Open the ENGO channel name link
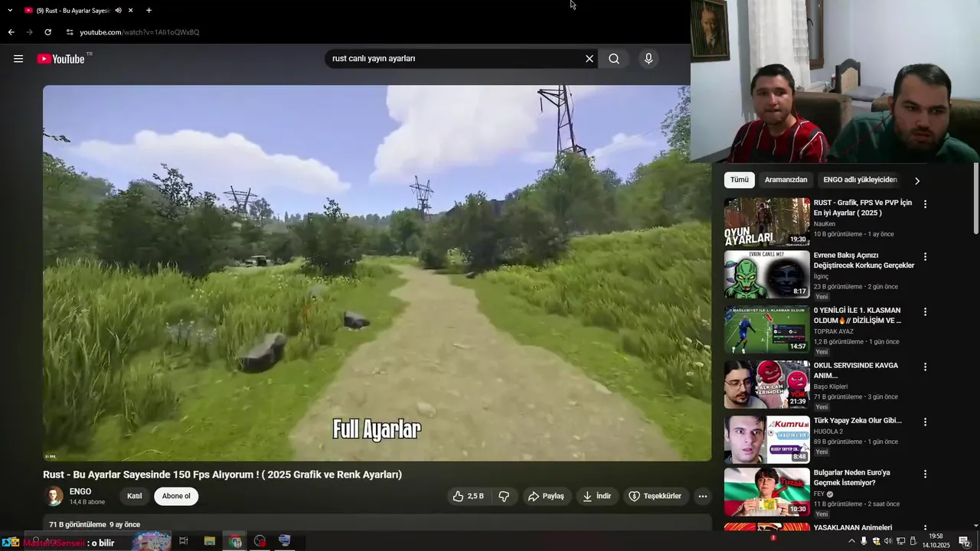980x551 pixels. coord(80,491)
